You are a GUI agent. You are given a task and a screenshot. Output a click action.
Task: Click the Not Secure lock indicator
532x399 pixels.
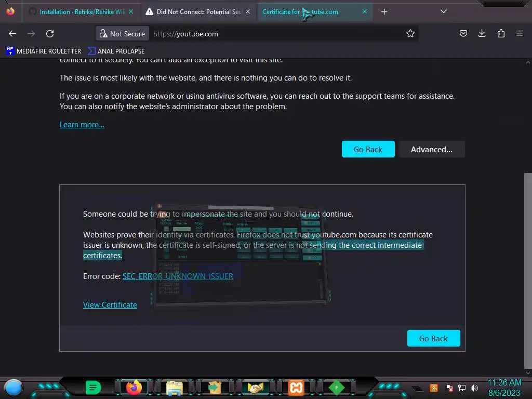click(122, 34)
